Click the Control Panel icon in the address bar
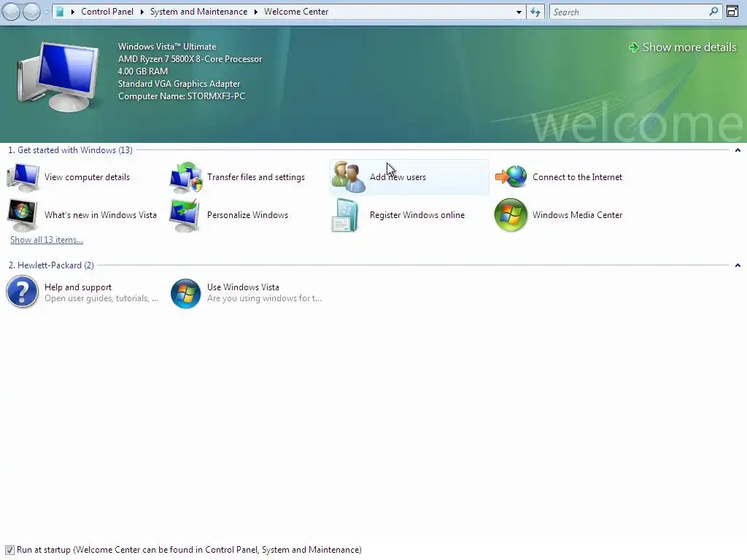 tap(60, 12)
